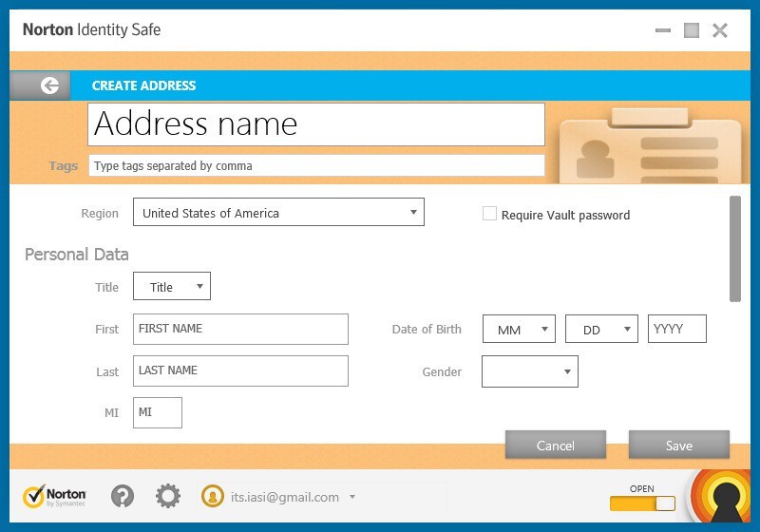Open the DD day dropdown
760x532 pixels.
pos(601,329)
